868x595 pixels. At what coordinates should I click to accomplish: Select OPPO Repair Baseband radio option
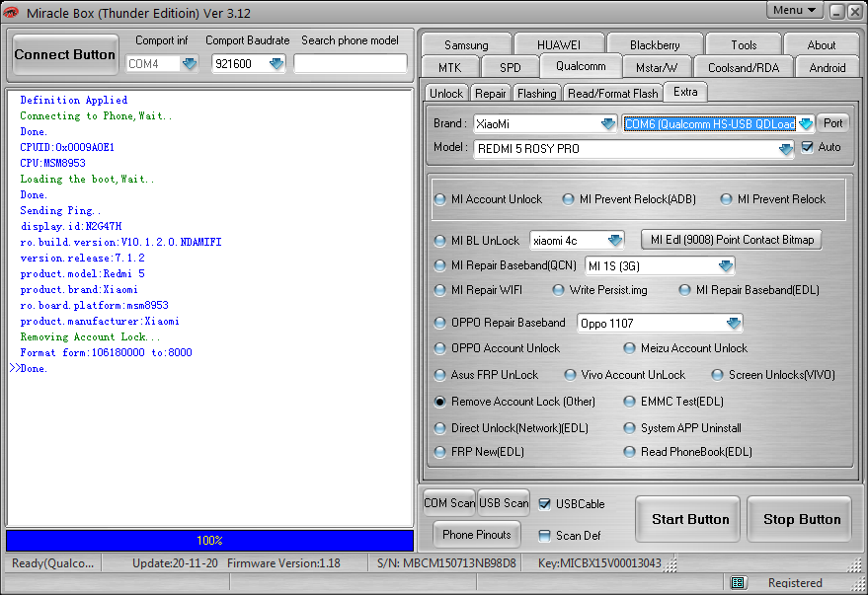[x=440, y=323]
